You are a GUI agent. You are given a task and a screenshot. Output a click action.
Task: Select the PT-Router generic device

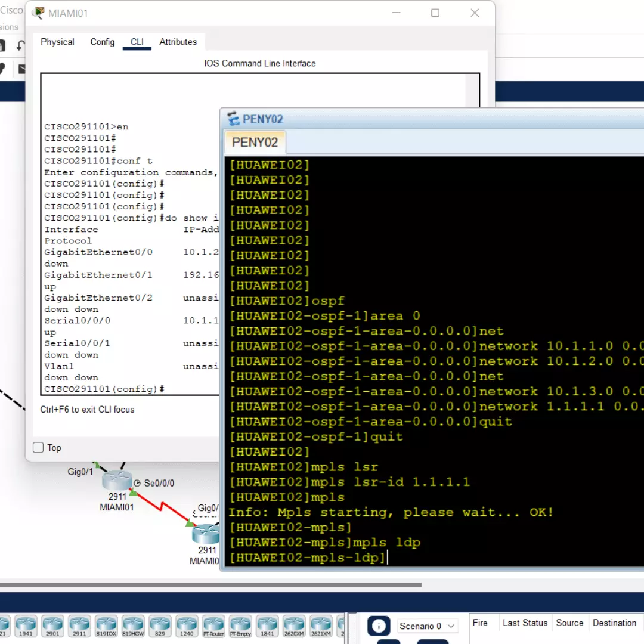[213, 626]
